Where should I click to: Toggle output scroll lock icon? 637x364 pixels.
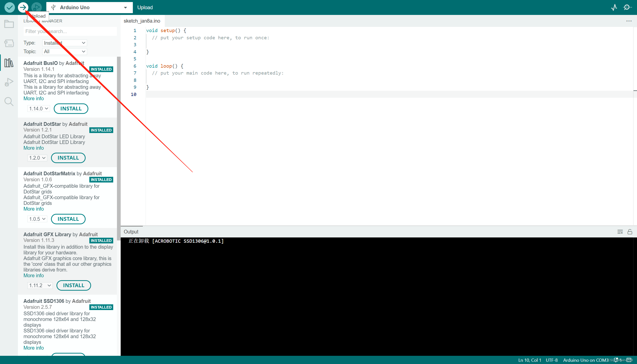[x=630, y=232]
